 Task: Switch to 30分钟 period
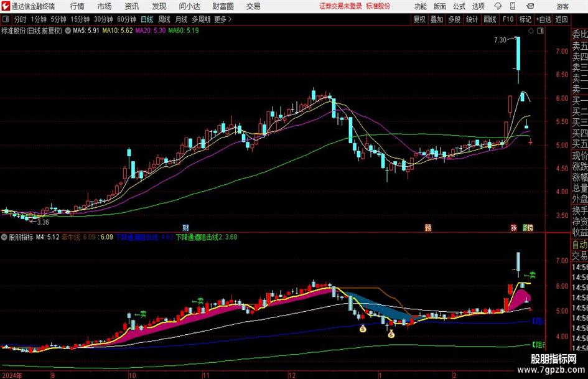(103, 19)
